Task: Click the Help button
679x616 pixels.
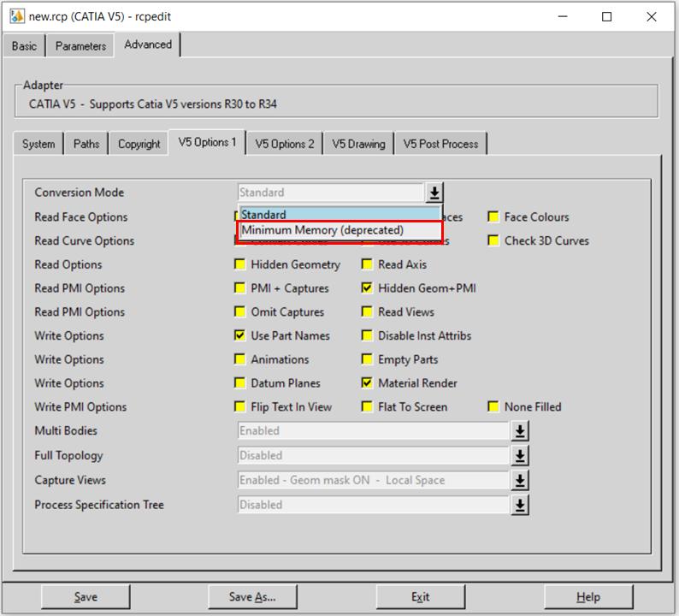Action: (x=588, y=597)
